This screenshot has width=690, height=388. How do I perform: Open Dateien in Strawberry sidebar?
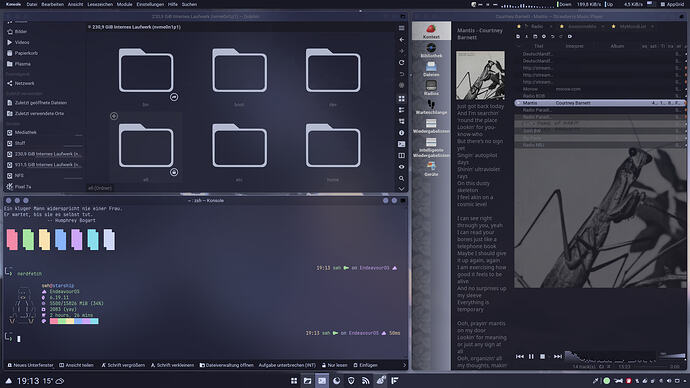[431, 69]
